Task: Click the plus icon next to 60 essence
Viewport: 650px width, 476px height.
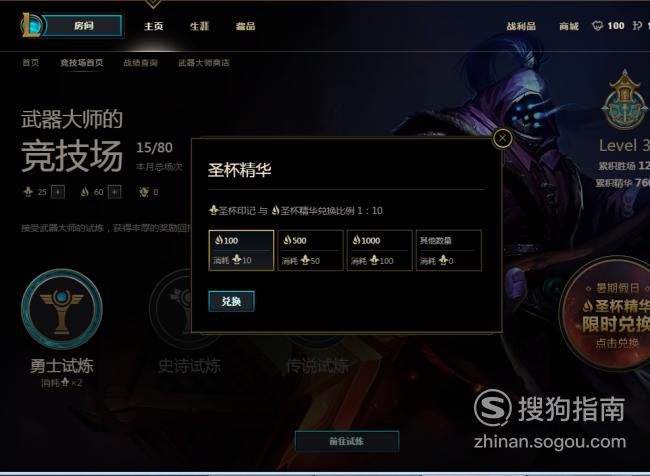Action: pos(114,192)
